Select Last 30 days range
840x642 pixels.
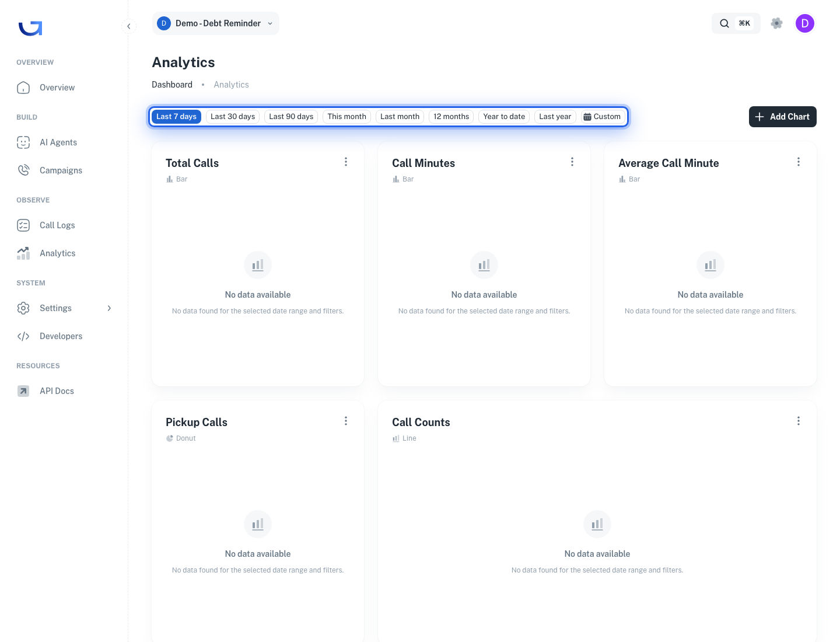(233, 117)
